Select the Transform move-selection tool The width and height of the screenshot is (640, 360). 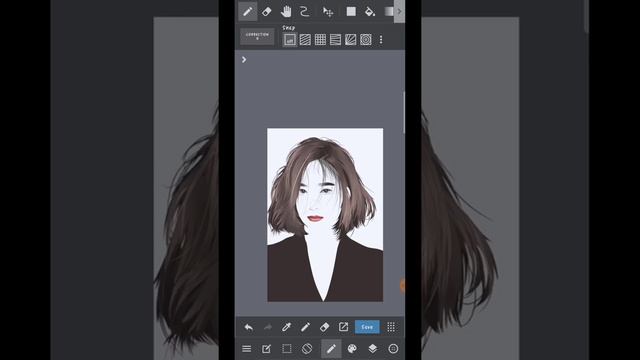pyautogui.click(x=328, y=11)
